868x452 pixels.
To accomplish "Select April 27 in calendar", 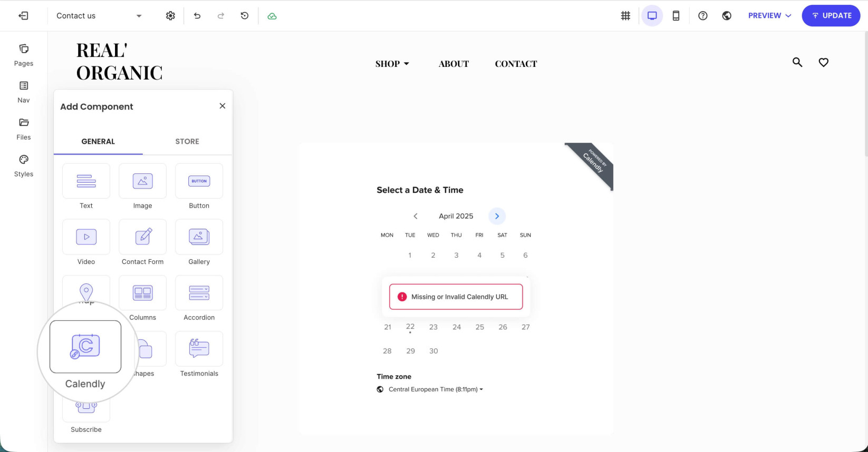I will (x=526, y=327).
